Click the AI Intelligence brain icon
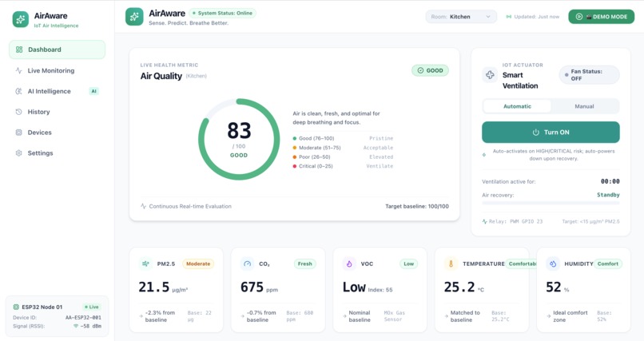This screenshot has width=644, height=341. click(18, 91)
